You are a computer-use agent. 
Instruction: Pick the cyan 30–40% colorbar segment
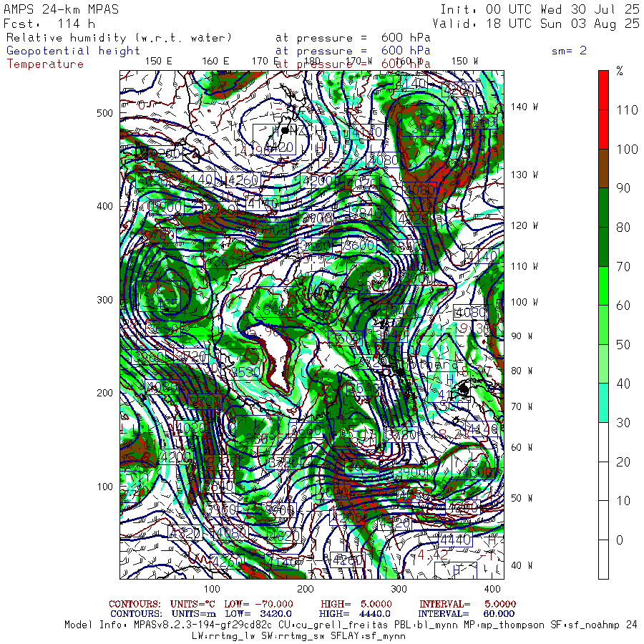click(x=603, y=403)
